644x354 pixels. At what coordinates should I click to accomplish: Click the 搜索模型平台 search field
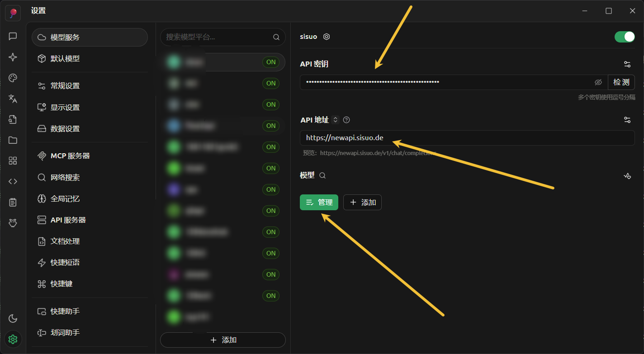coord(217,37)
